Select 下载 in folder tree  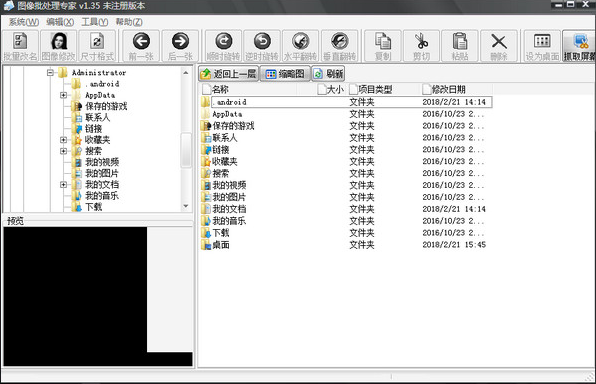click(94, 207)
